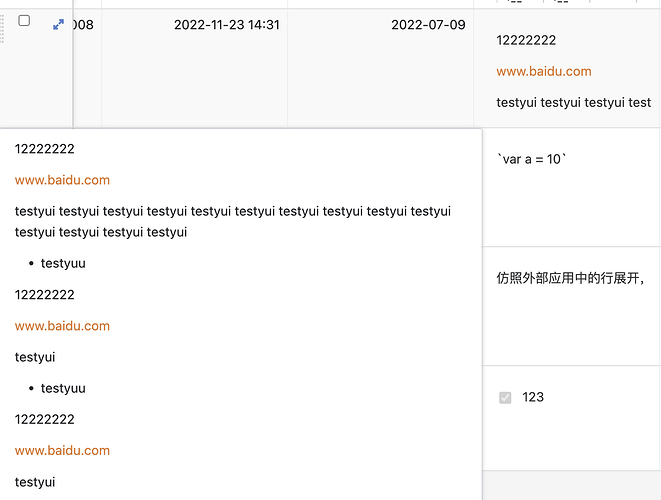The height and width of the screenshot is (500, 661).
Task: Click the second testyuu bullet item
Action: (63, 388)
